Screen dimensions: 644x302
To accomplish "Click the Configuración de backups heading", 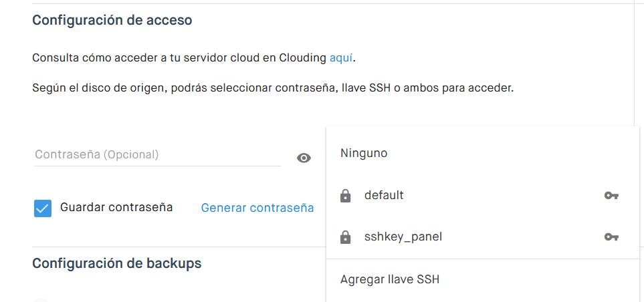I will pos(117,264).
